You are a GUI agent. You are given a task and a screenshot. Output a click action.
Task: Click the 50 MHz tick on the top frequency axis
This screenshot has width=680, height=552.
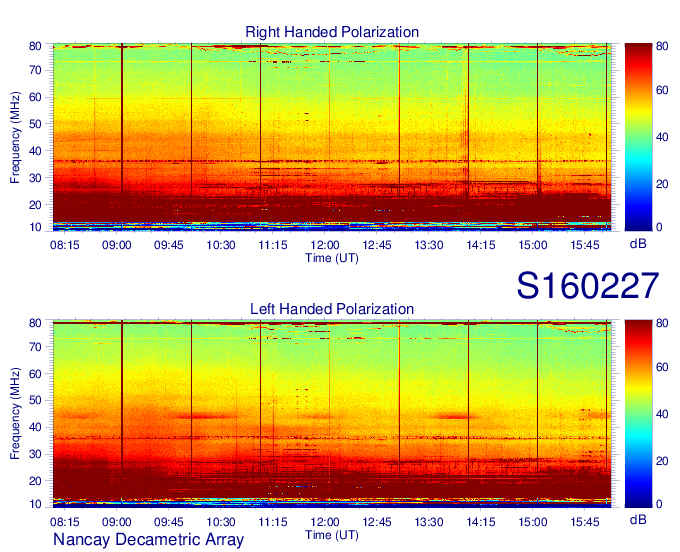[x=35, y=124]
